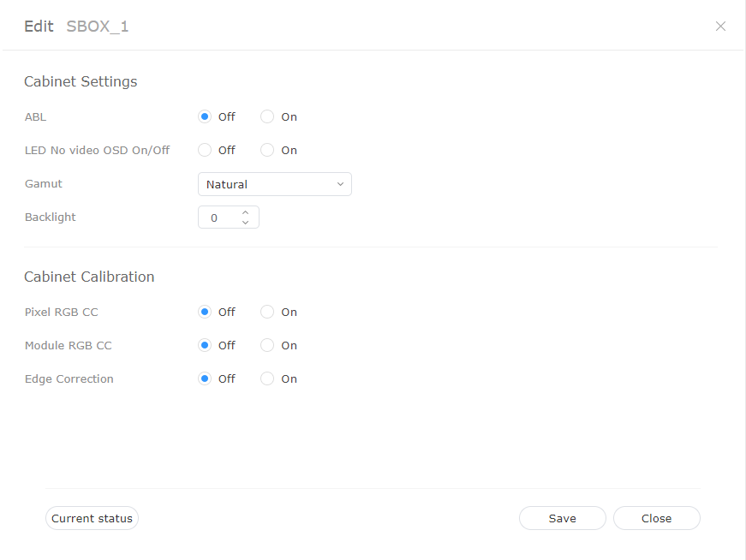Enable LED No video OSD On option
The height and width of the screenshot is (560, 746).
[267, 150]
